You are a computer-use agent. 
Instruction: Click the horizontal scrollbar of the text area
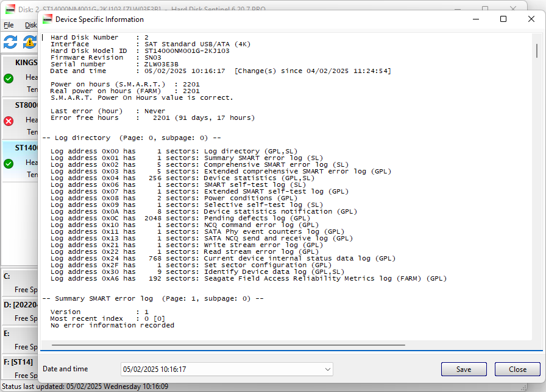229,345
